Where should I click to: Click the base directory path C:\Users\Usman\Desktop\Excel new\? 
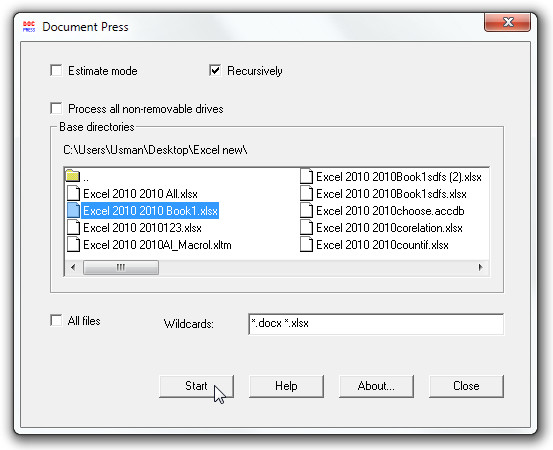click(155, 150)
